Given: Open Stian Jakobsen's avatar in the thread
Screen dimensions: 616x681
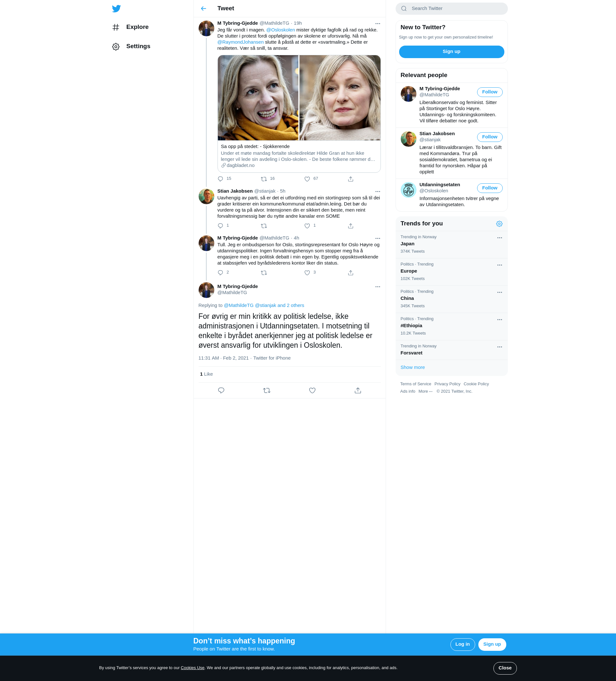Looking at the screenshot, I should click(x=206, y=196).
